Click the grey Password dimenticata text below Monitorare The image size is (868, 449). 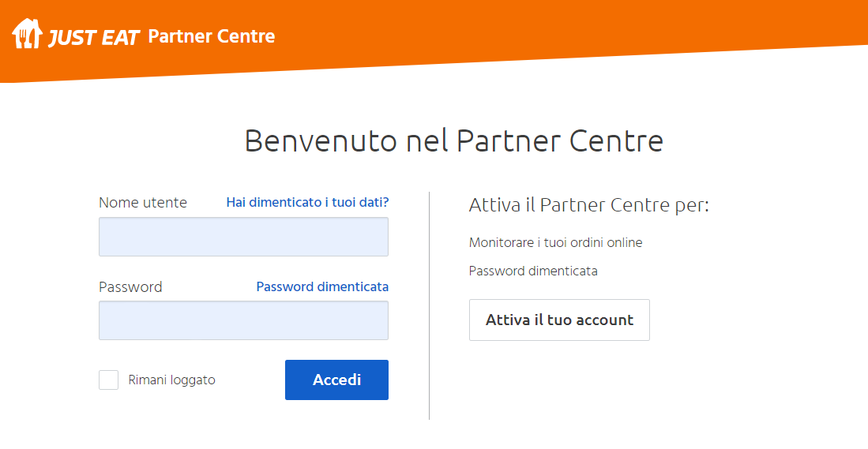click(x=533, y=271)
